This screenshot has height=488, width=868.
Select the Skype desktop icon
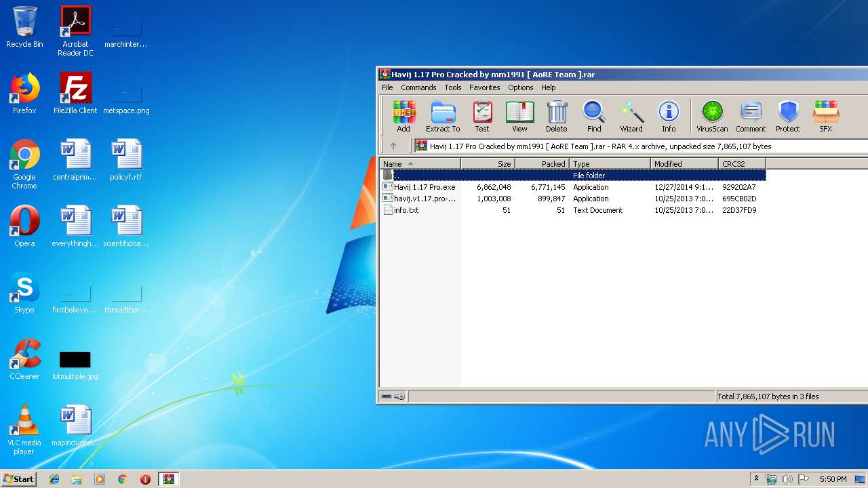[24, 293]
